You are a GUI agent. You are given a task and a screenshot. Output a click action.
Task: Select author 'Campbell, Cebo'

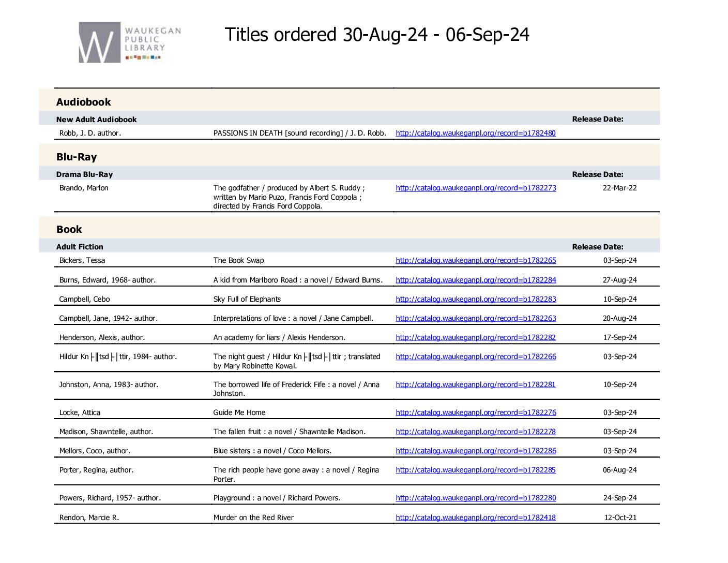point(85,299)
